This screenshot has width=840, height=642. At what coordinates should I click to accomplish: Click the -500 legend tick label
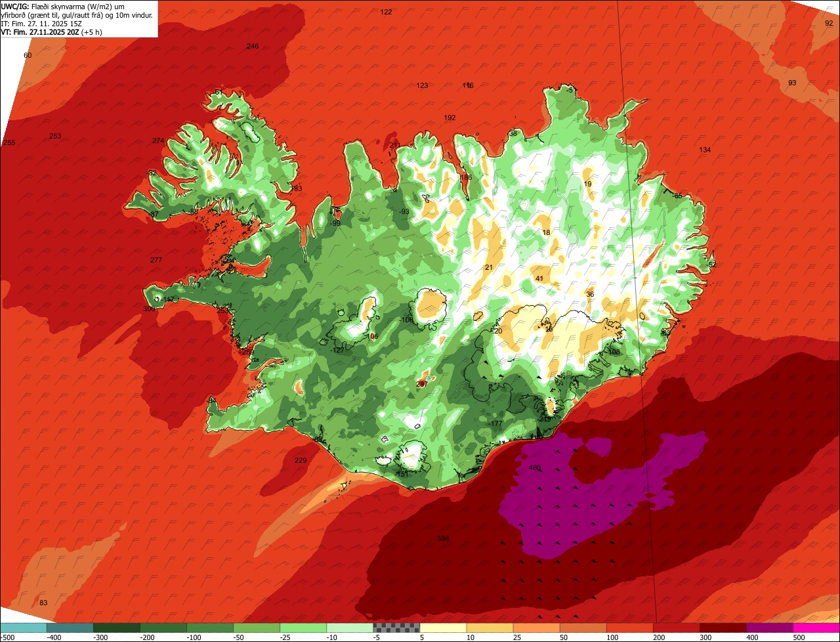coord(6,637)
